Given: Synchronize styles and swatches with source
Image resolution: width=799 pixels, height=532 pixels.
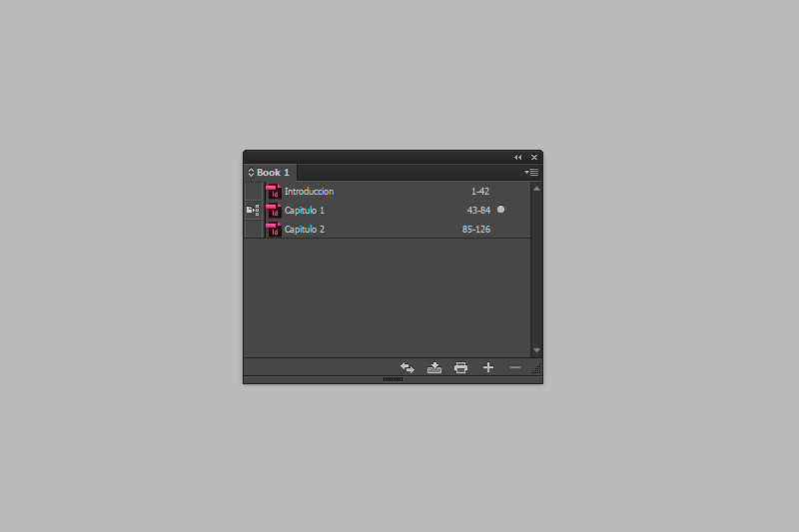Looking at the screenshot, I should click(x=407, y=367).
